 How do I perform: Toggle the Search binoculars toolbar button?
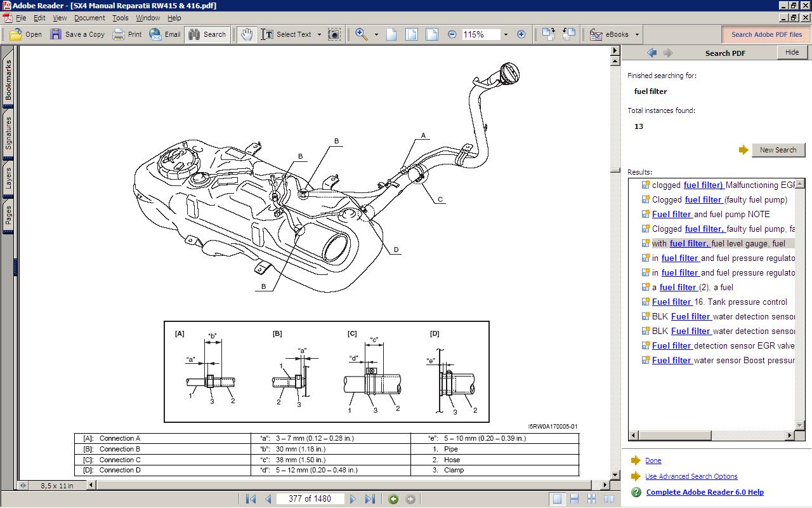(207, 34)
